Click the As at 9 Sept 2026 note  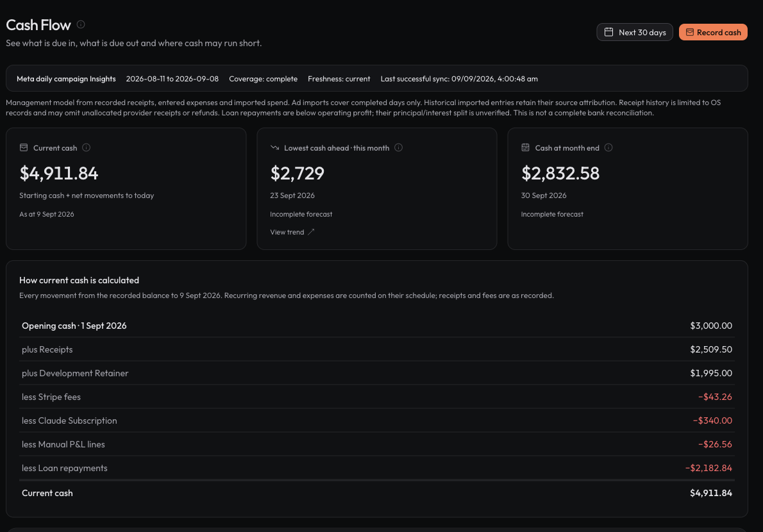[x=47, y=215]
